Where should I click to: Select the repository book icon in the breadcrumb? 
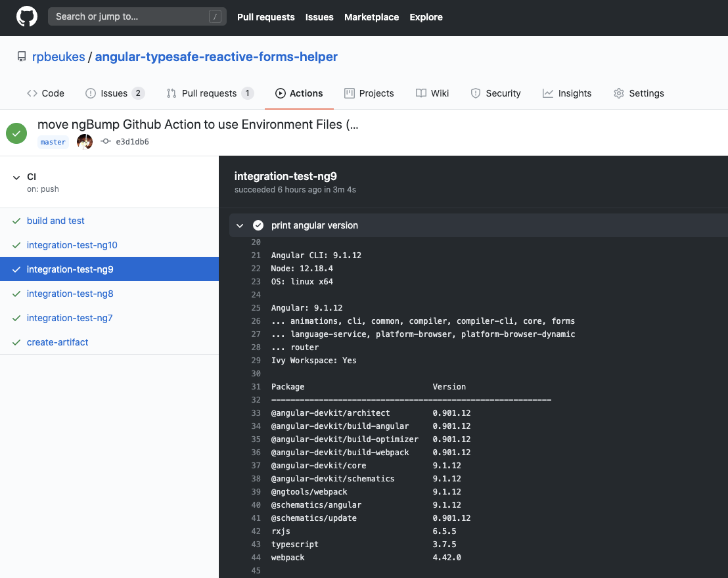[x=22, y=56]
